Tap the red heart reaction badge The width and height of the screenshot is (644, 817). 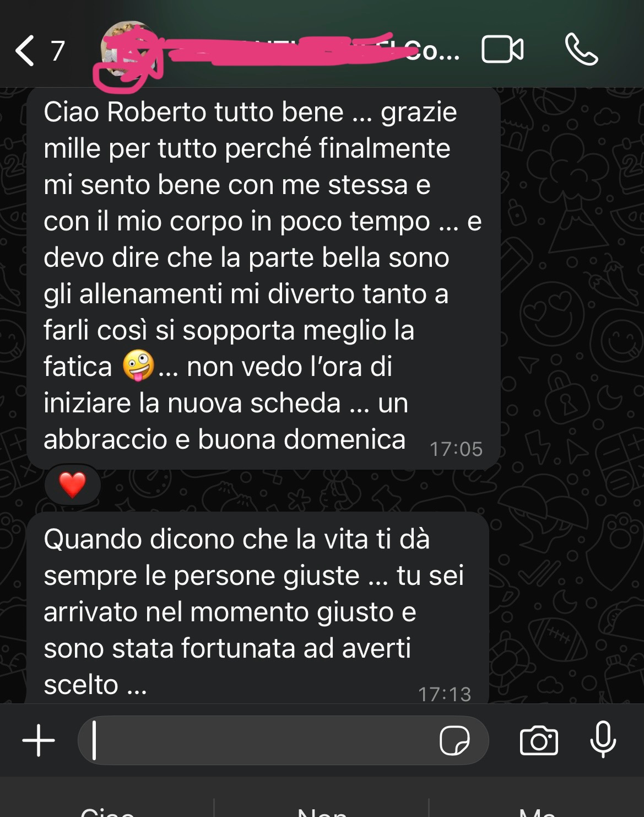[73, 485]
